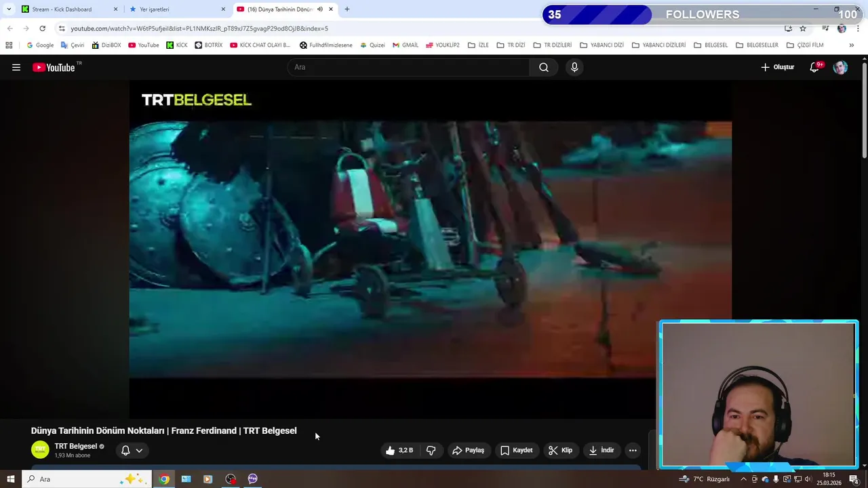The image size is (868, 488).
Task: Open YOUKLİP2 bookmark
Action: tap(443, 45)
